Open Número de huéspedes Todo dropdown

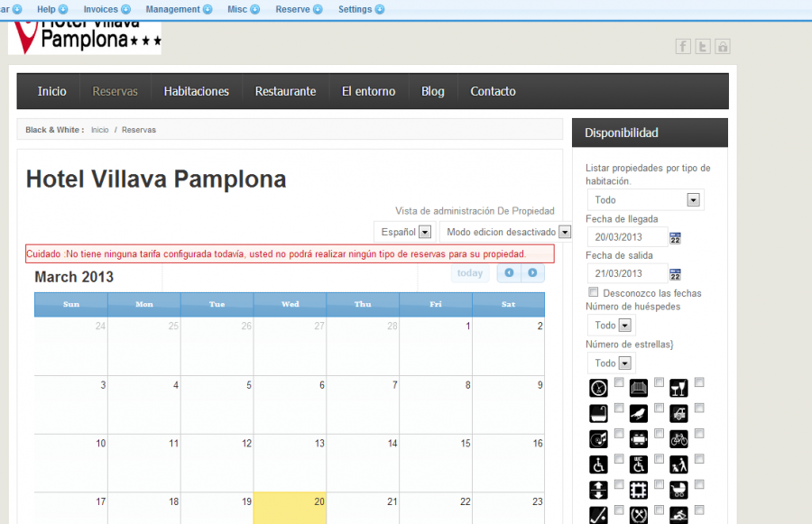[612, 326]
